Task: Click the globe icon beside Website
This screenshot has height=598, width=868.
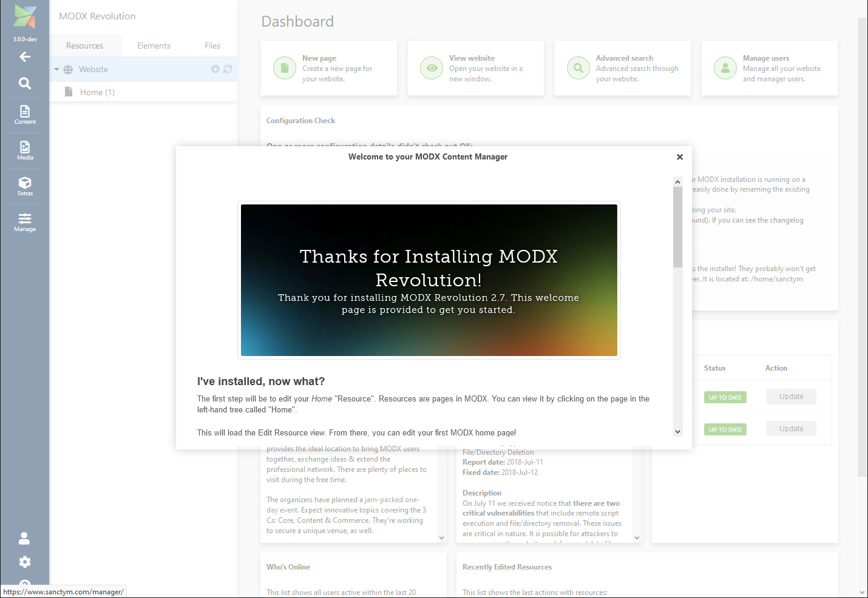Action: click(x=68, y=70)
